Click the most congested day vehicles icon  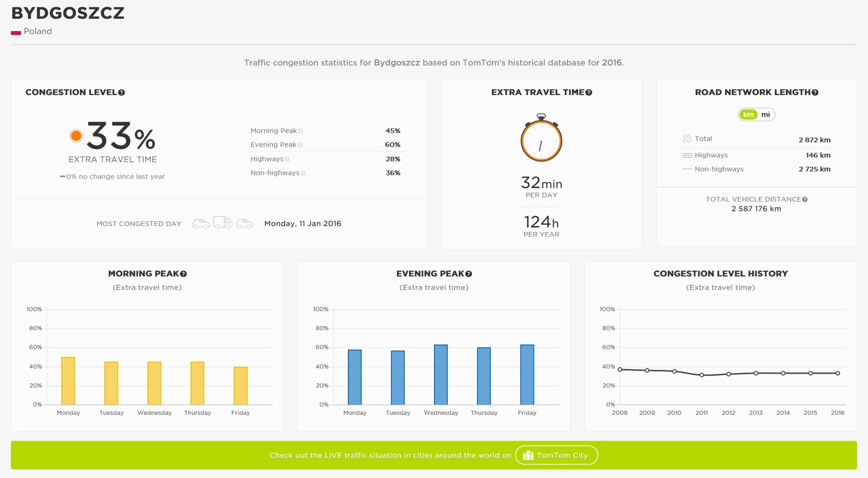pos(223,223)
